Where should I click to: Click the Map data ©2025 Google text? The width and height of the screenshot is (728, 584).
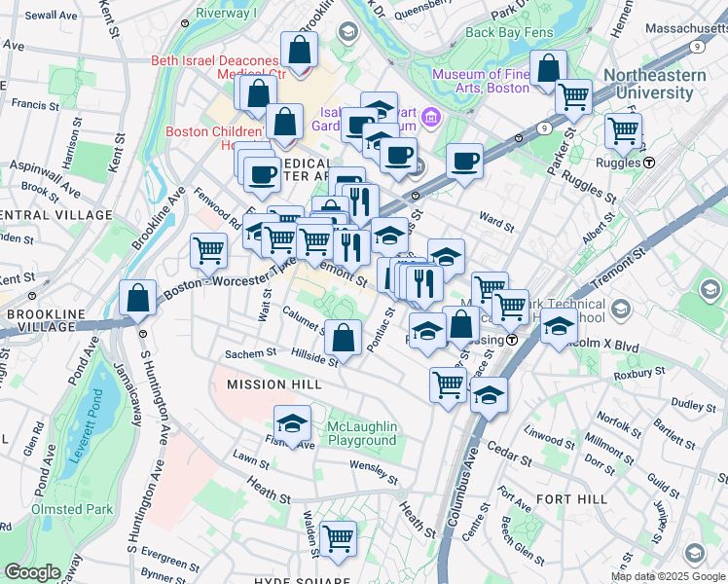pos(669,577)
